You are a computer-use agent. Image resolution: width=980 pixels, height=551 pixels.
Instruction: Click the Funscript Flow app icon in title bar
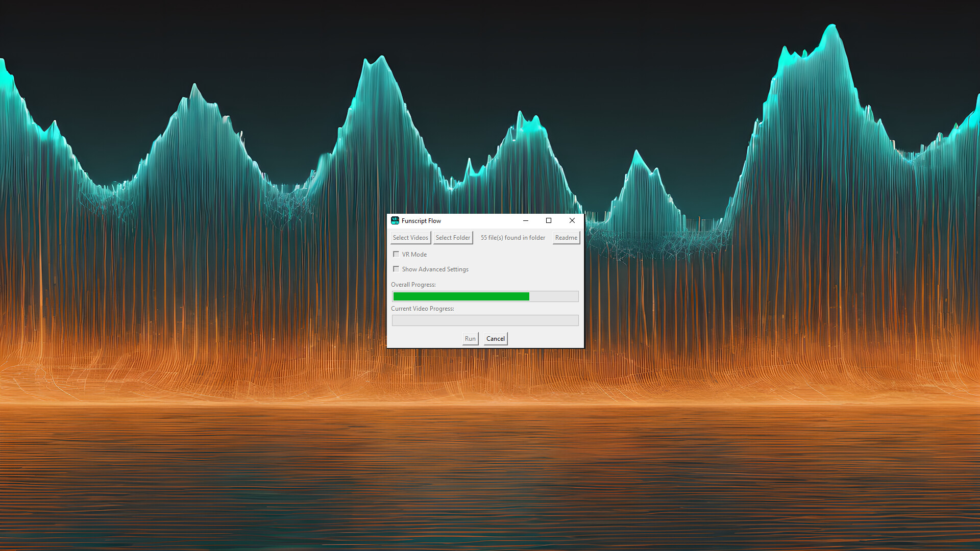pos(395,220)
